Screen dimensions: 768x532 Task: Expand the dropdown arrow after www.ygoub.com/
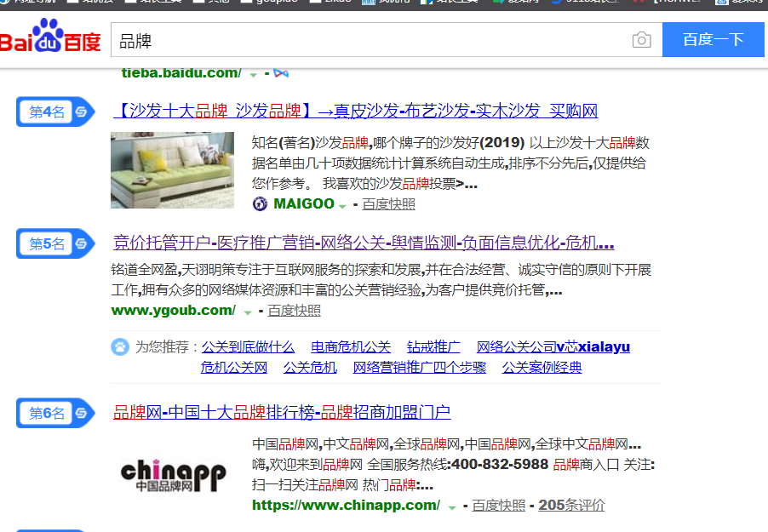click(x=248, y=312)
